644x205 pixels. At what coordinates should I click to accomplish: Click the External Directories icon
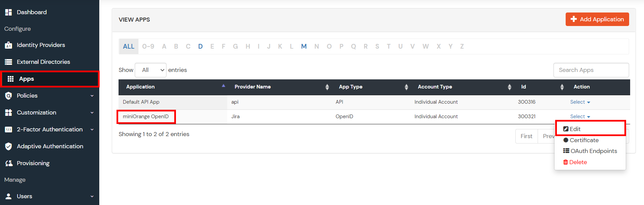tap(8, 62)
